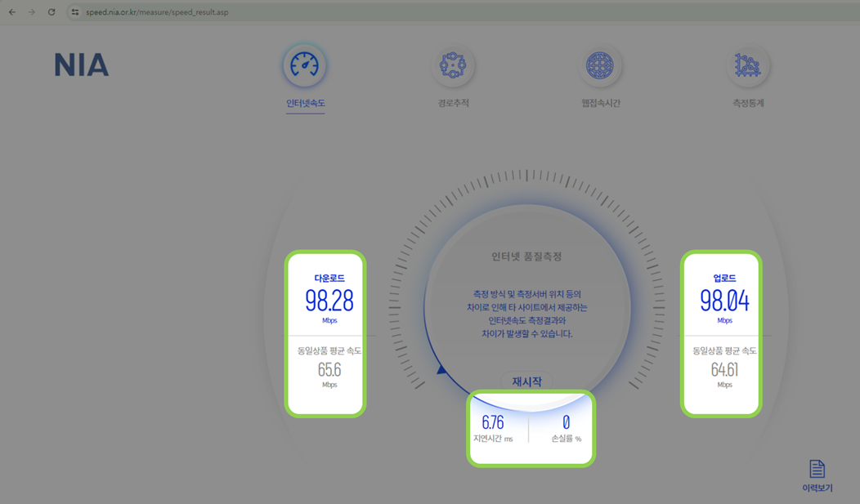Click the 6.76 지연시간 latency value
This screenshot has width=860, height=504.
[492, 421]
